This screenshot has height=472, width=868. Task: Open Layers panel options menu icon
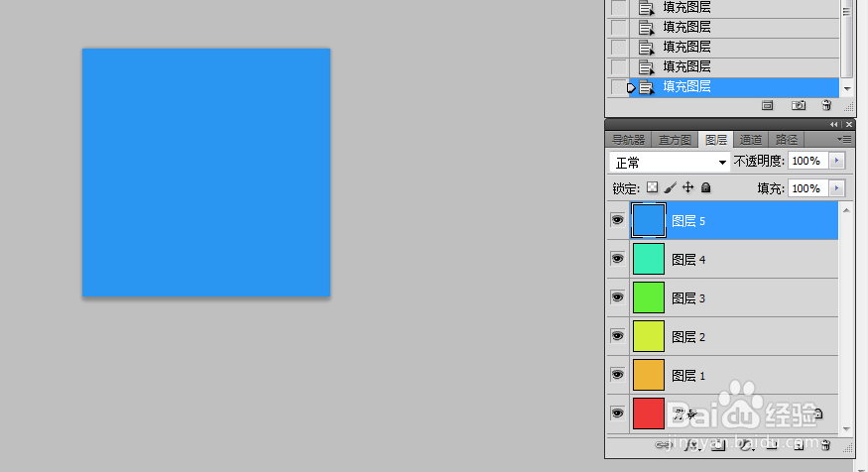(845, 140)
